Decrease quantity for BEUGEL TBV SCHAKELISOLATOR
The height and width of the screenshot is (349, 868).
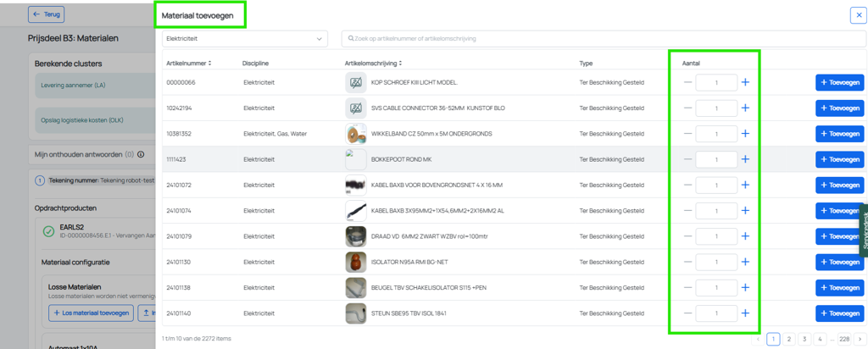point(687,288)
